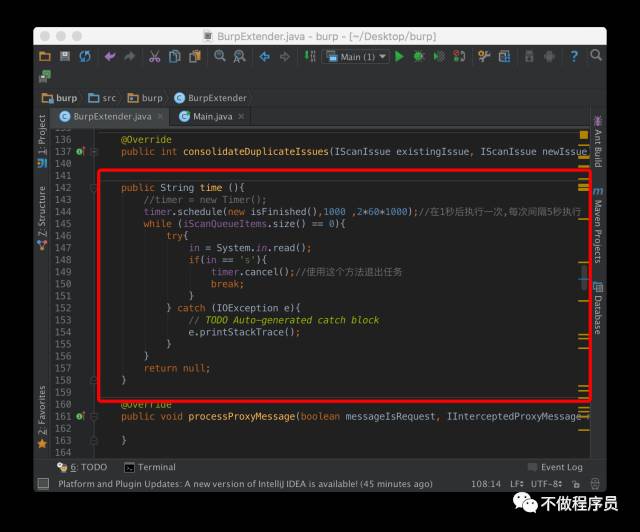
Task: Click cursor position 108:14 in status bar
Action: pos(485,484)
